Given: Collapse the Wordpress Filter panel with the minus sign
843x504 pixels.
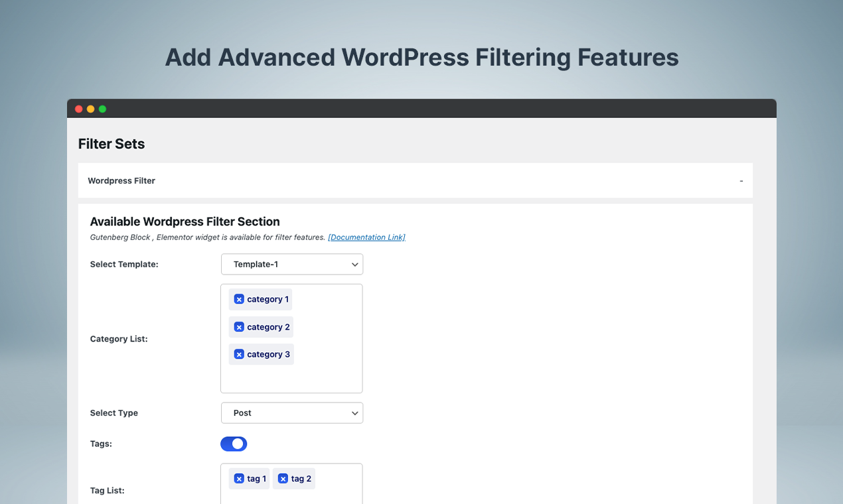Looking at the screenshot, I should click(x=741, y=181).
